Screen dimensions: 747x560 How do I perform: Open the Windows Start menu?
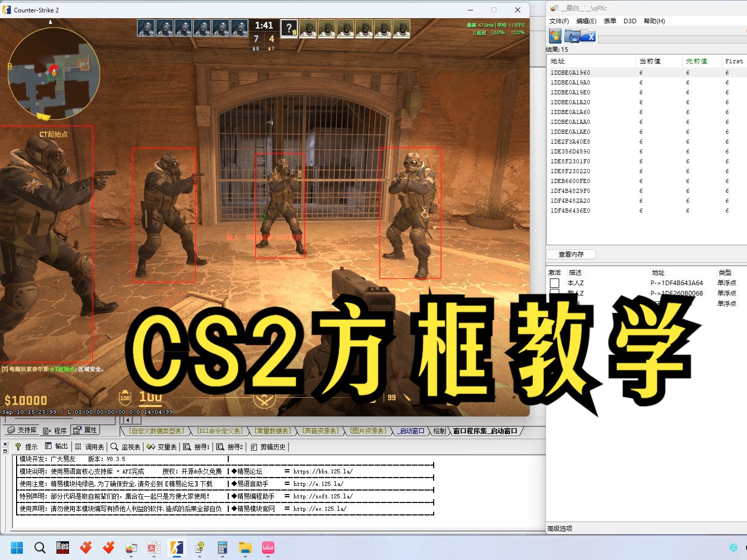click(17, 548)
